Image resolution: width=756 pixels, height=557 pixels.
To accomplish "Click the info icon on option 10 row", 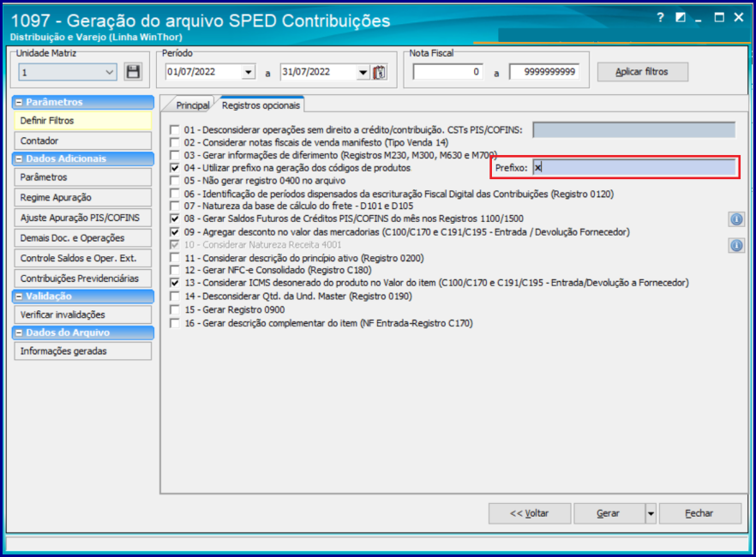I will [736, 245].
